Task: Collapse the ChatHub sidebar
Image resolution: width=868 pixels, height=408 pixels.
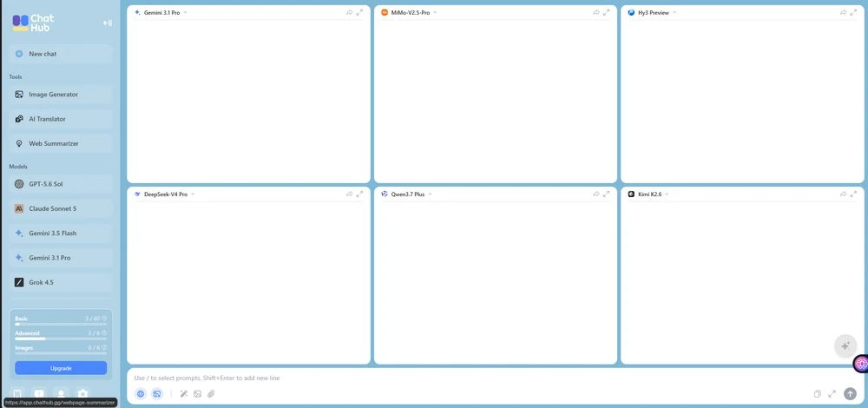Action: point(108,23)
